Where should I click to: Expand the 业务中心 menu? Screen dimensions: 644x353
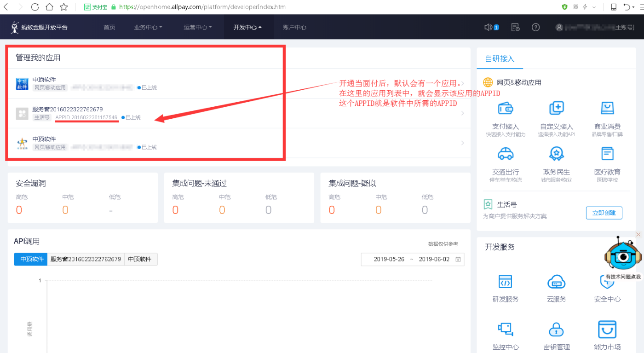[148, 27]
